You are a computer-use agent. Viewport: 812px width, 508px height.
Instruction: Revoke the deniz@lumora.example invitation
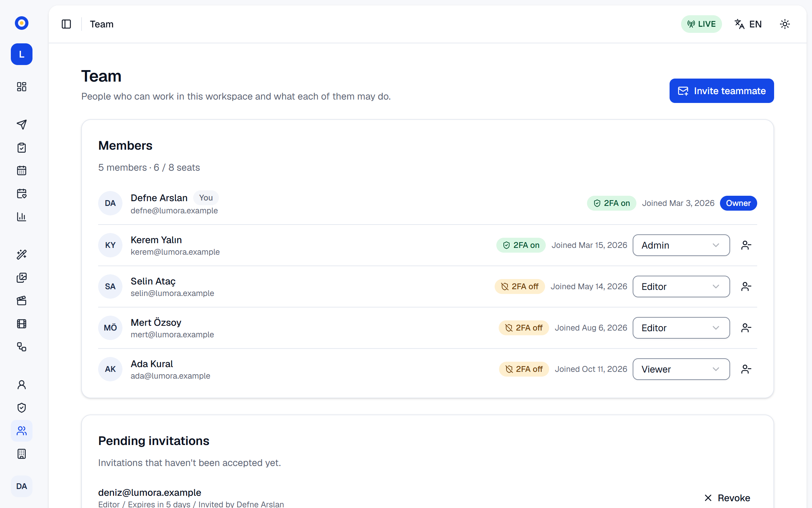[727, 498]
